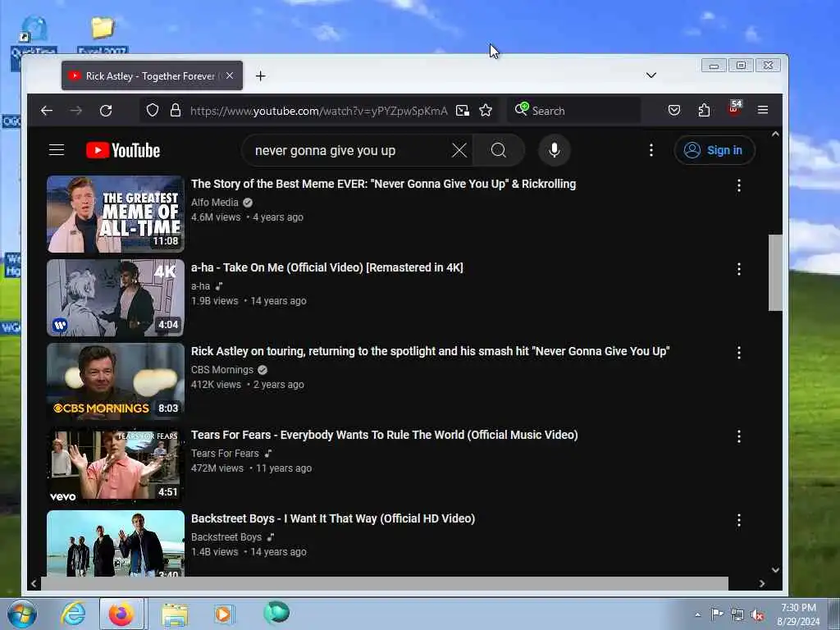Open Firefox application hamburger menu

[x=763, y=110]
